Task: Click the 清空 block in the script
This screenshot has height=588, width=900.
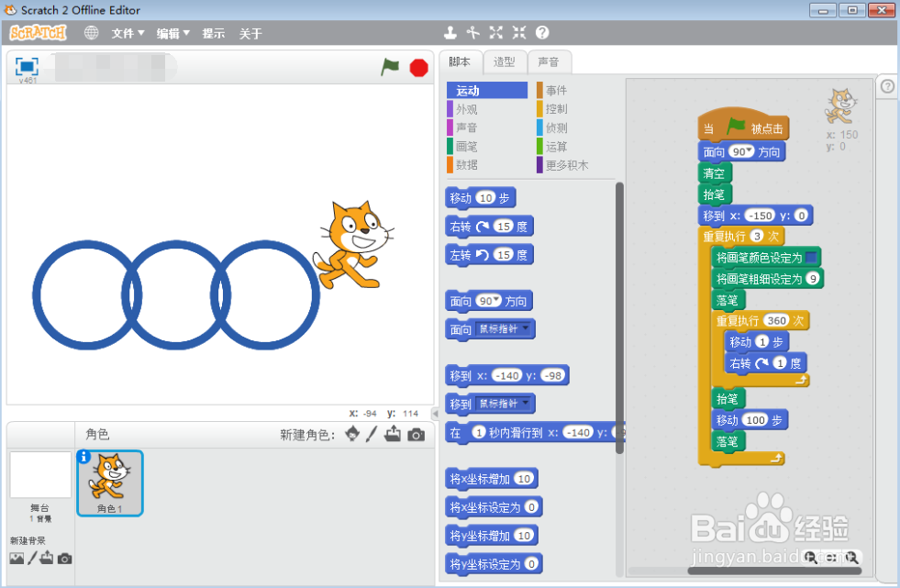Action: click(x=714, y=172)
